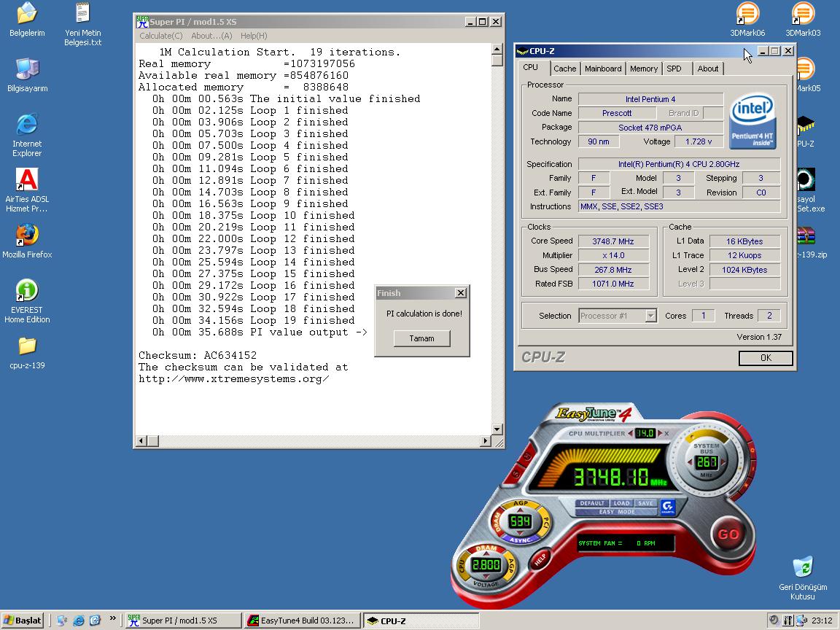Select the 3DMark03 desktop shortcut
The width and height of the screenshot is (840, 630).
tap(803, 19)
